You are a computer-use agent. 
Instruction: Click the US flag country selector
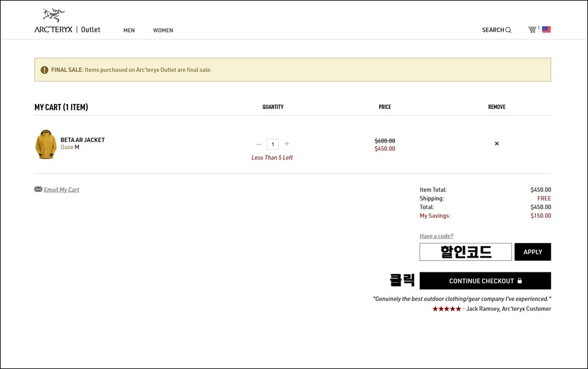tap(546, 29)
